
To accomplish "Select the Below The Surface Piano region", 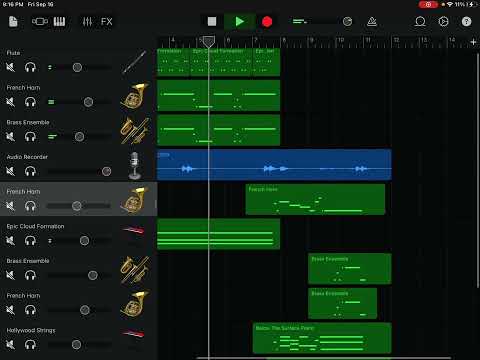I will click(322, 338).
